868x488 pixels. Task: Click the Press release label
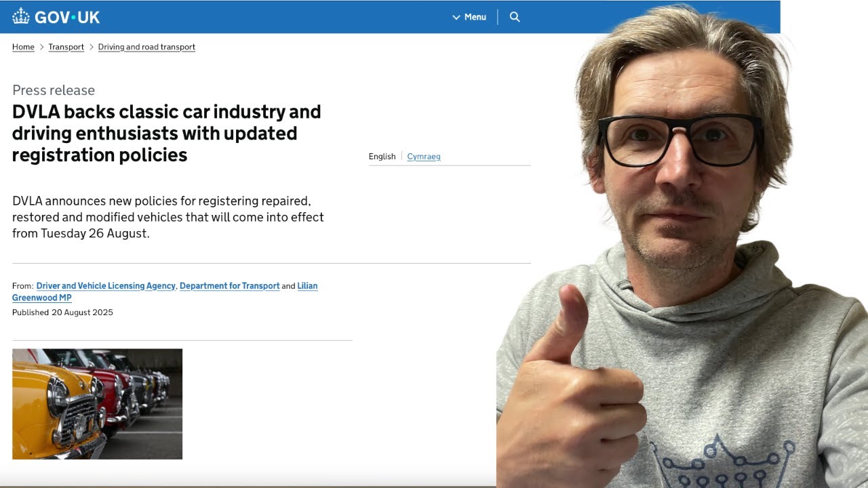point(54,90)
